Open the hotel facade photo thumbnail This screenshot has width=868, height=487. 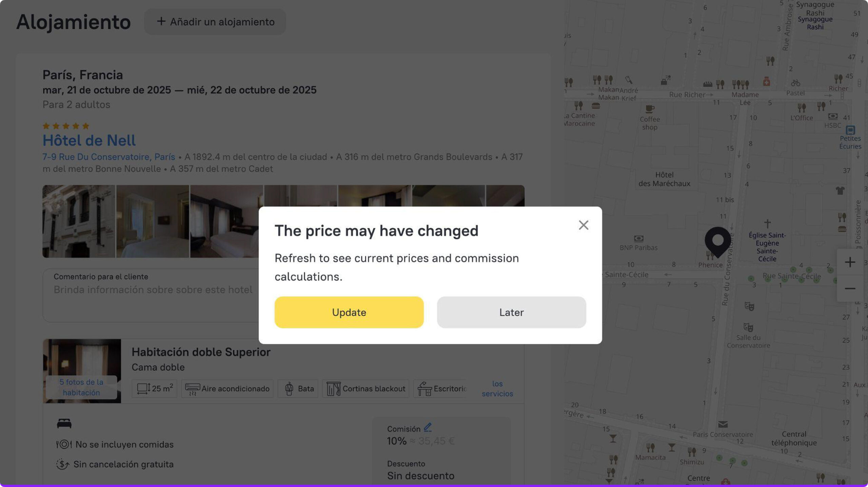pos(79,221)
